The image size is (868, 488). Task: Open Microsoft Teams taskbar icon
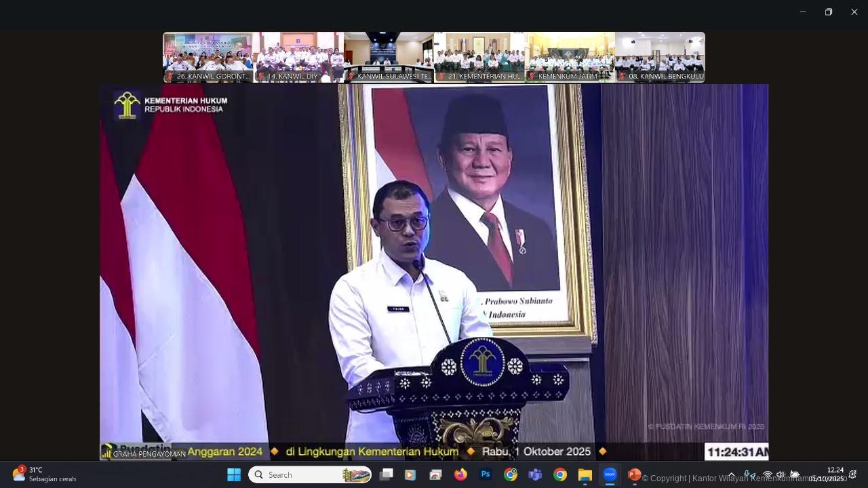pyautogui.click(x=535, y=475)
